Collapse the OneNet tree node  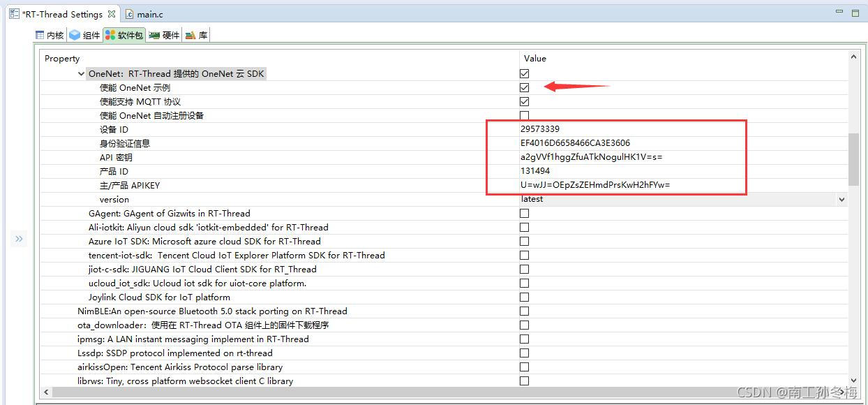[x=82, y=73]
